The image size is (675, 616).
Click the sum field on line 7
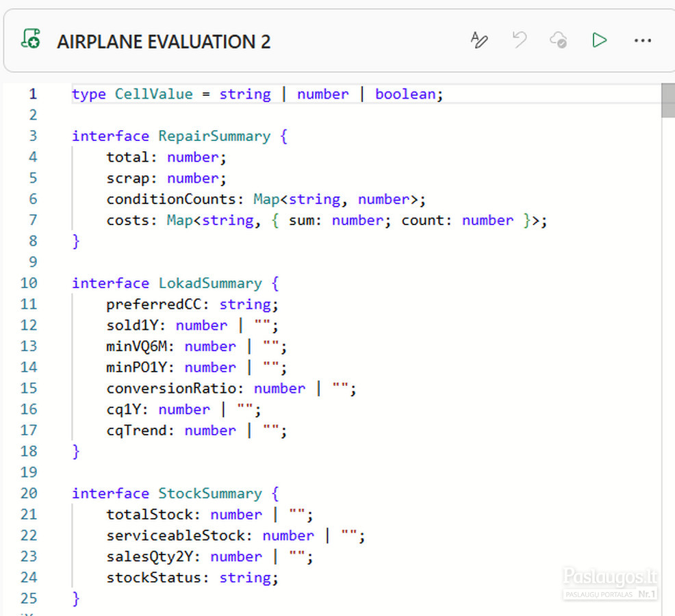tap(301, 220)
